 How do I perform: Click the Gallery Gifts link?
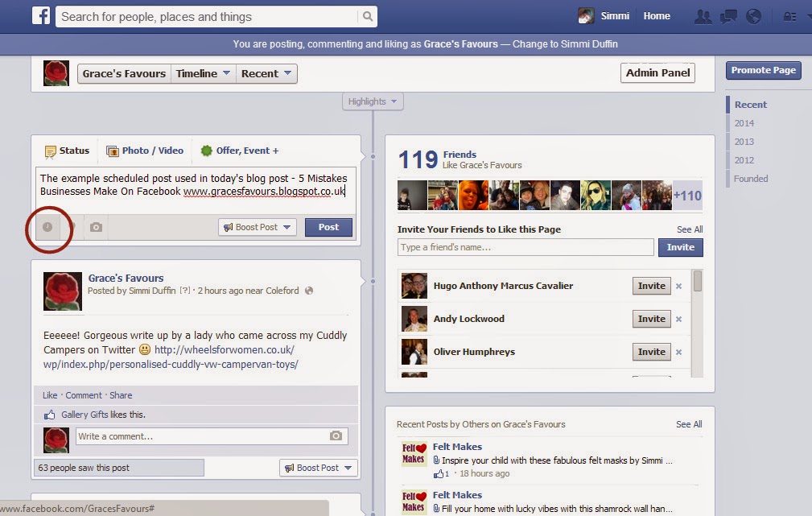(84, 415)
